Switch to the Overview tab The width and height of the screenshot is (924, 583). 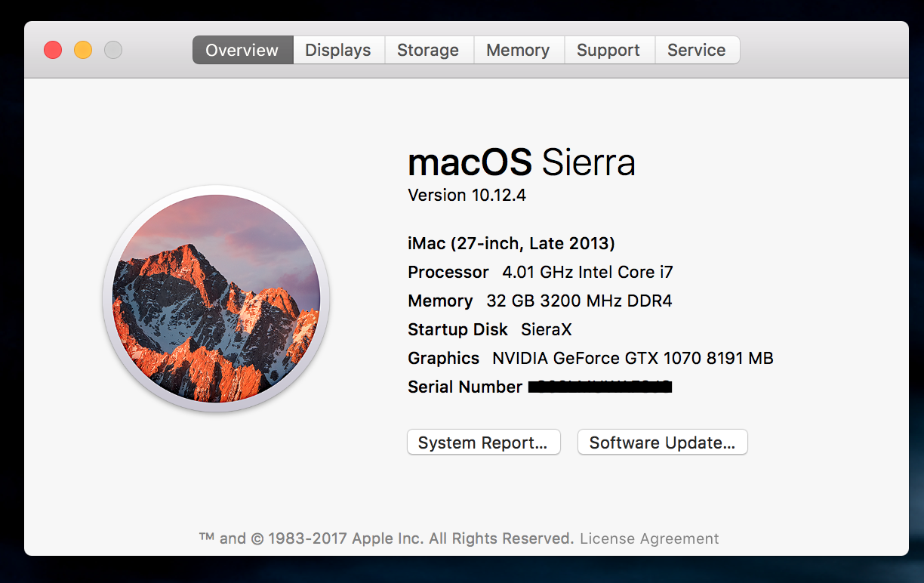(242, 50)
